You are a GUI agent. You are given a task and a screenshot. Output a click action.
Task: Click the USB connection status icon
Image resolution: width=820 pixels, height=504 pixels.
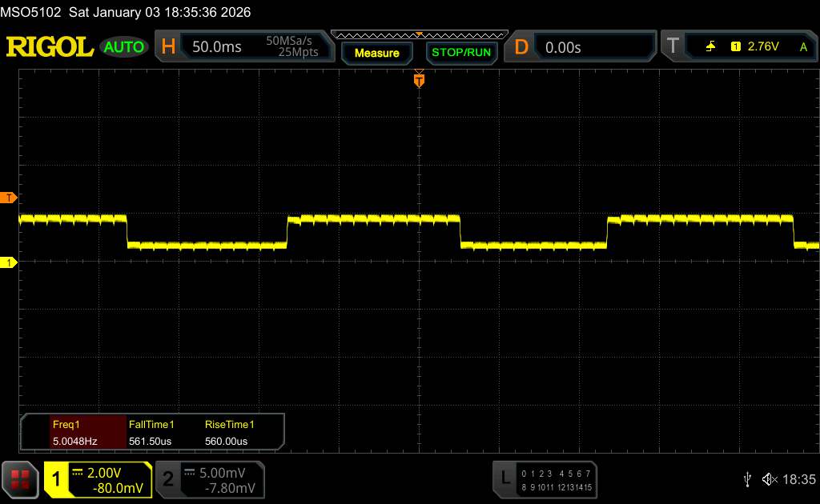tap(747, 479)
